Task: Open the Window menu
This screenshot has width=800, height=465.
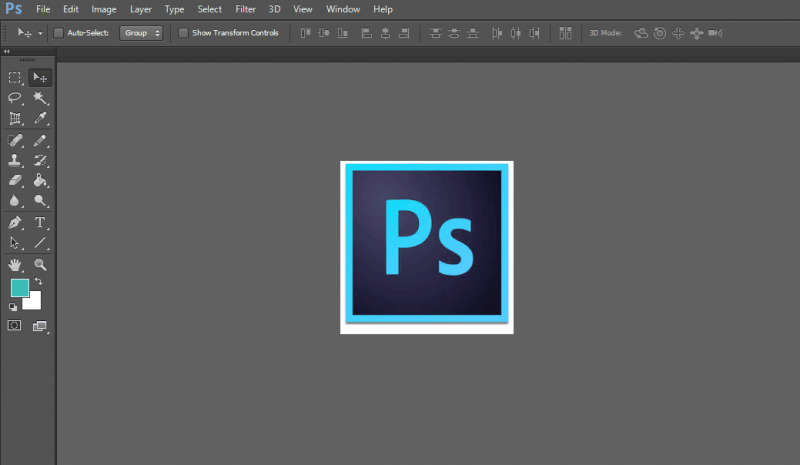Action: [x=343, y=9]
